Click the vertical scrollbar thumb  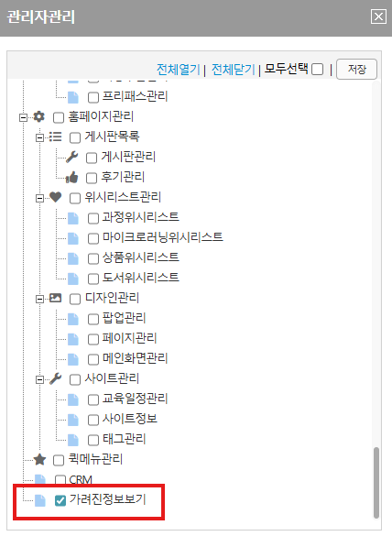[x=376, y=483]
